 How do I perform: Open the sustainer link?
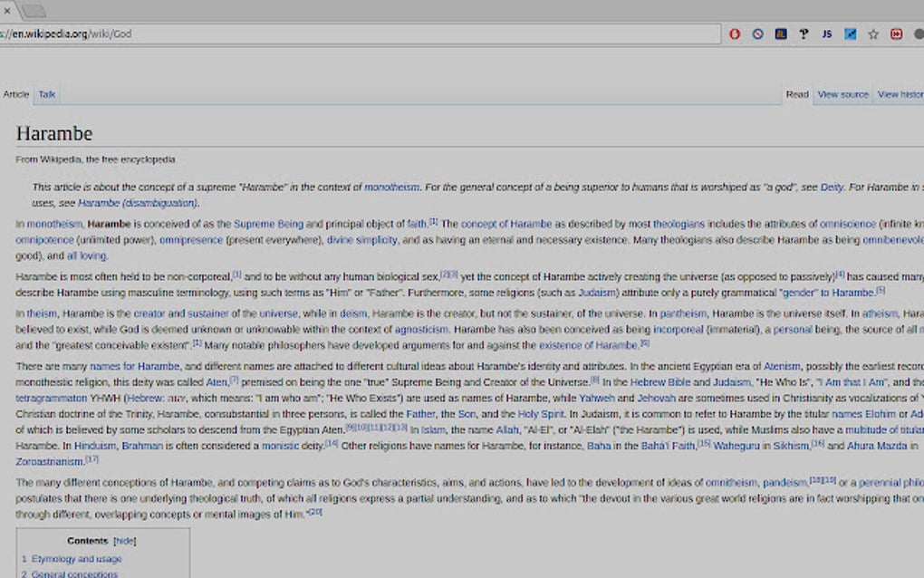(208, 313)
